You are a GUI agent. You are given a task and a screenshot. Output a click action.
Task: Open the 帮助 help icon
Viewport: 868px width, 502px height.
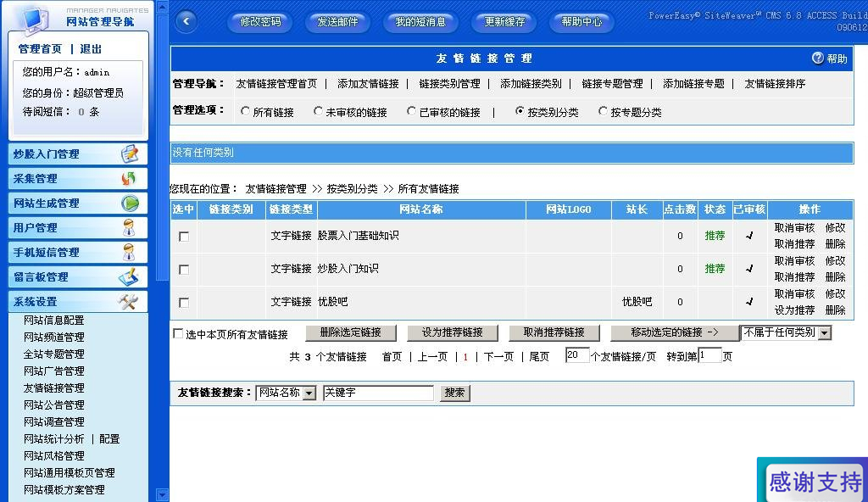tap(818, 59)
